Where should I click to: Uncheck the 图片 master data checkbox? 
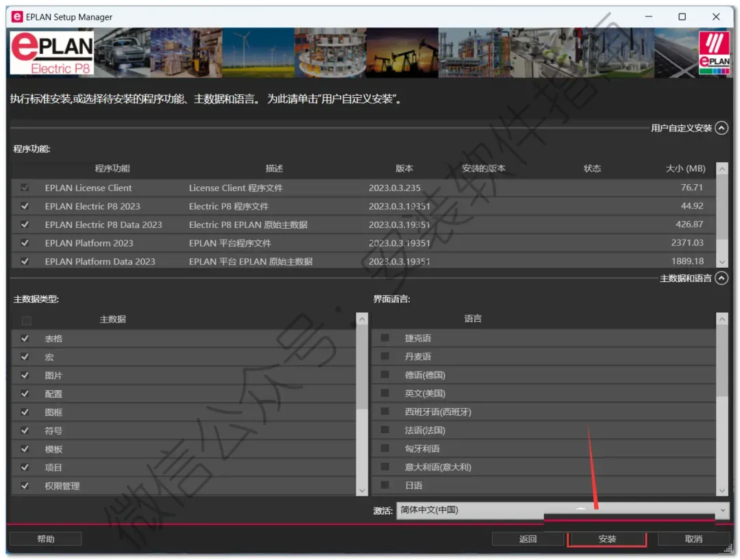coord(25,375)
